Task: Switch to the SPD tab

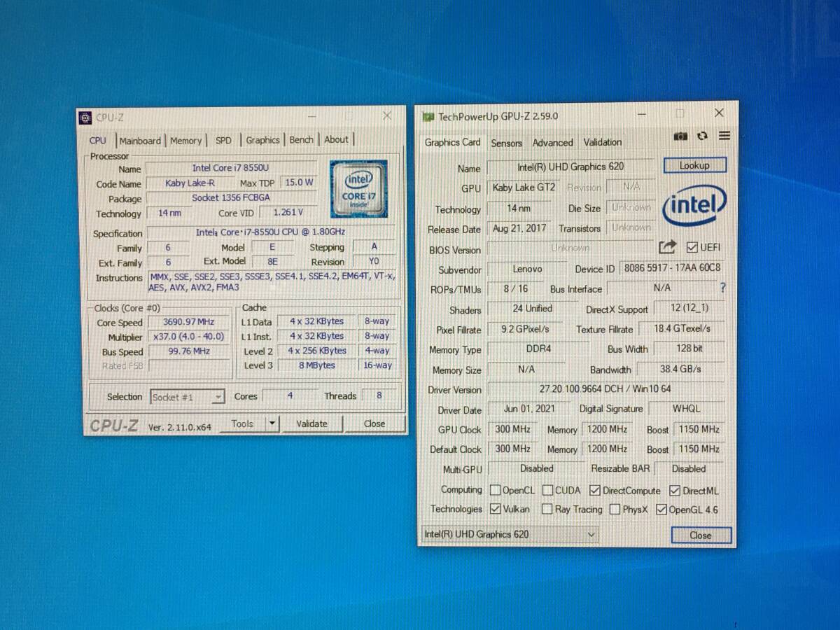Action: 223,140
